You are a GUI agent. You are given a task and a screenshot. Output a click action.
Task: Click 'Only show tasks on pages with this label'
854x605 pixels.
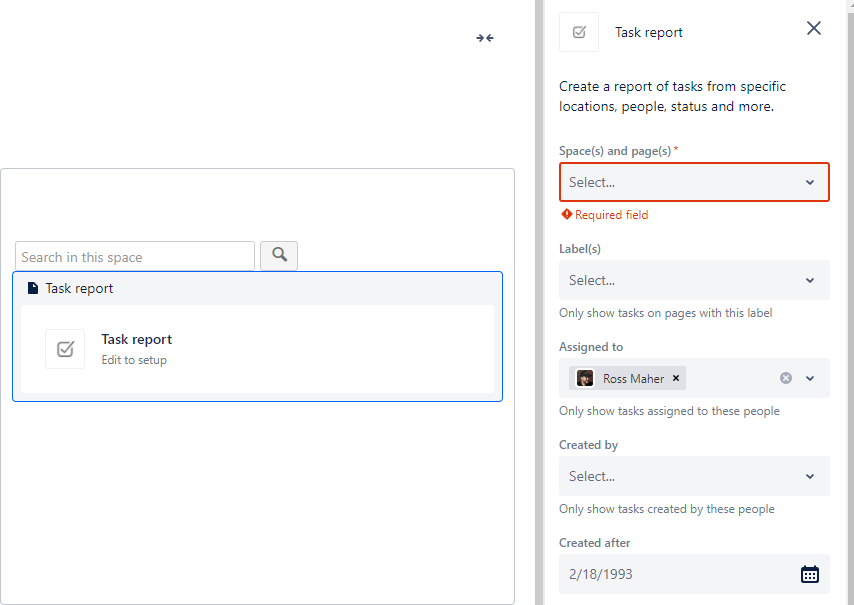click(x=666, y=313)
